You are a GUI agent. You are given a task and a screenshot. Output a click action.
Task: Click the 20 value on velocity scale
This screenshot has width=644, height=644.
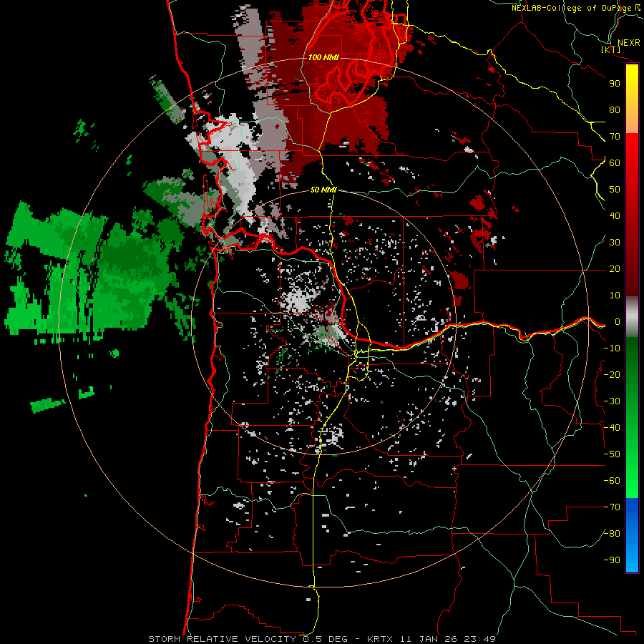click(615, 268)
